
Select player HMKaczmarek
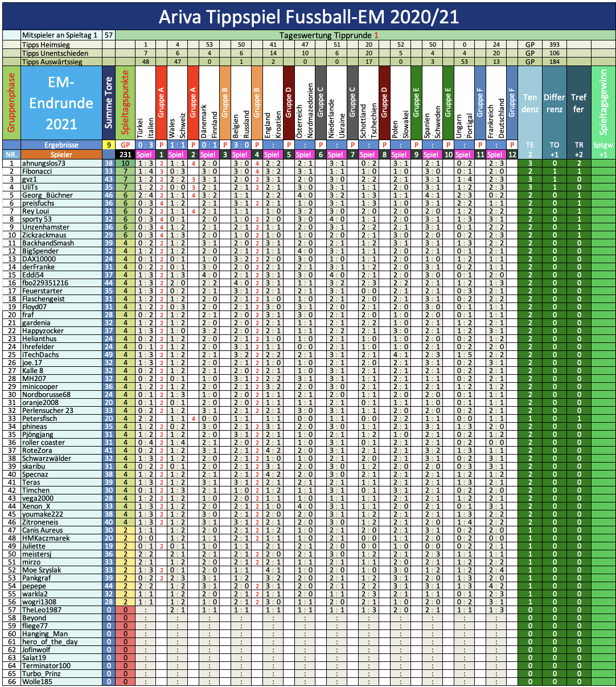61,538
